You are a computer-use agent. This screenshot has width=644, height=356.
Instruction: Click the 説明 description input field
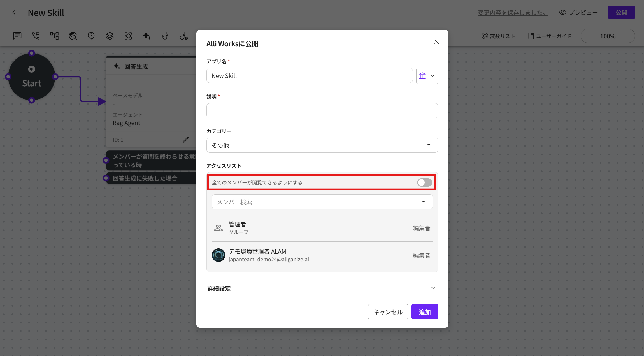pos(322,111)
